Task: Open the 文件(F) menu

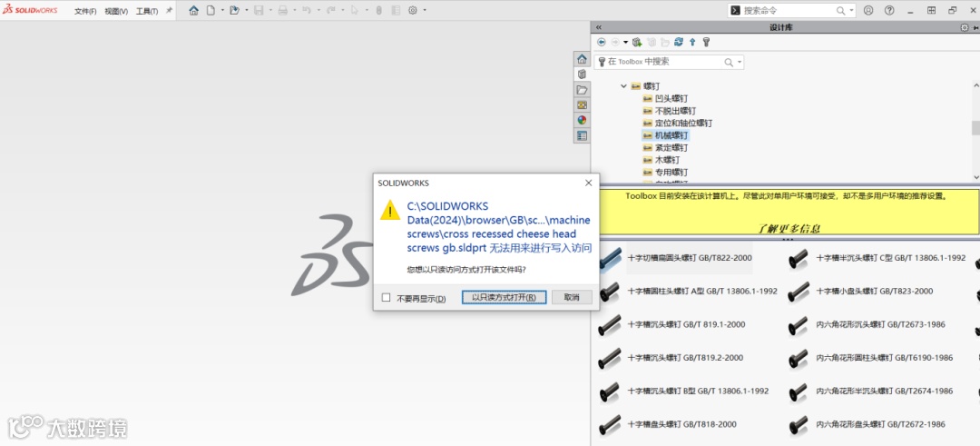Action: [85, 11]
